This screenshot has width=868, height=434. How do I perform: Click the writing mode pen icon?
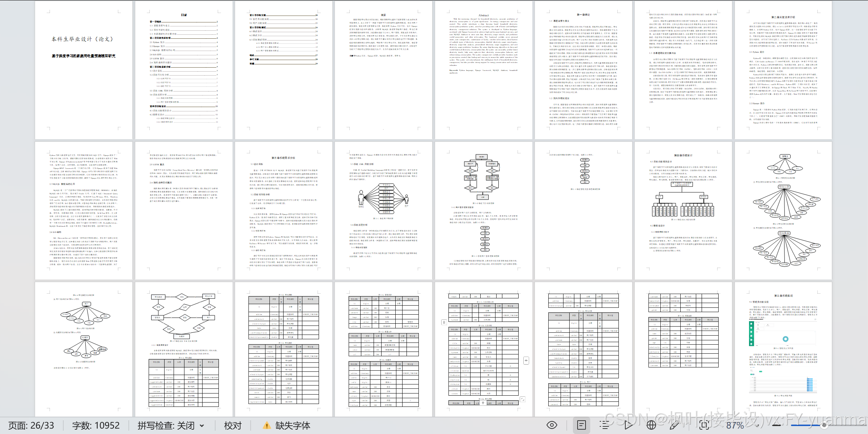675,425
